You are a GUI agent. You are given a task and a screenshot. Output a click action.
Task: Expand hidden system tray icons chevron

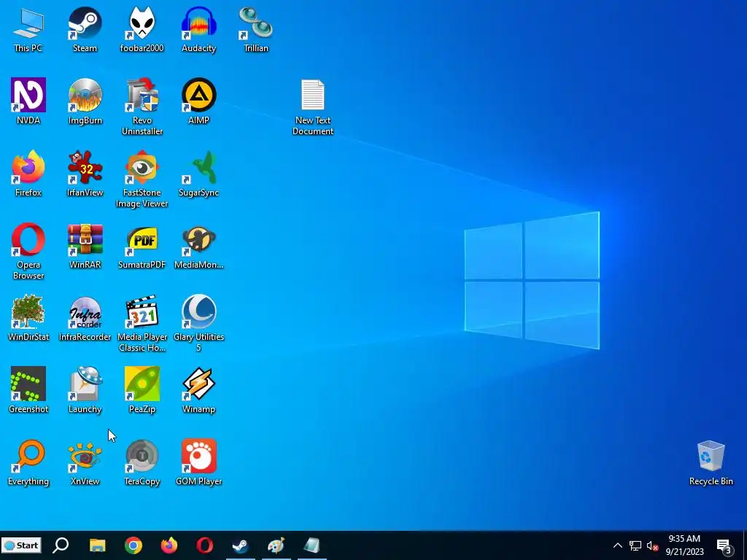[617, 545]
